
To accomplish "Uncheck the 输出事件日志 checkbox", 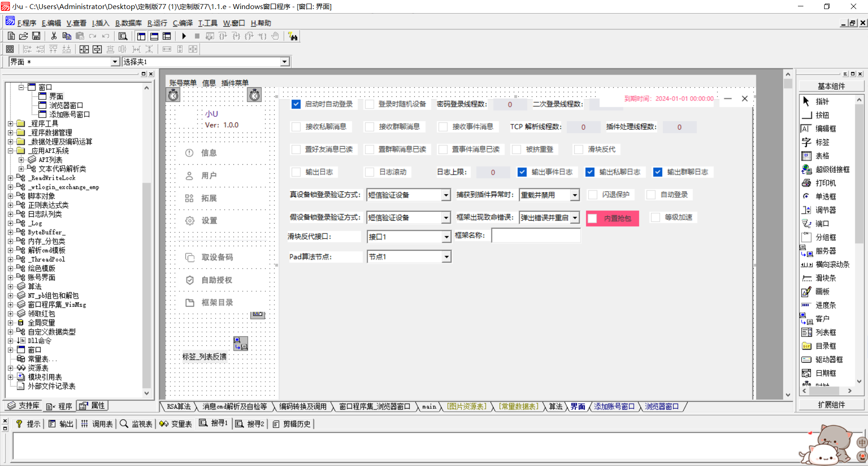I will [x=522, y=172].
